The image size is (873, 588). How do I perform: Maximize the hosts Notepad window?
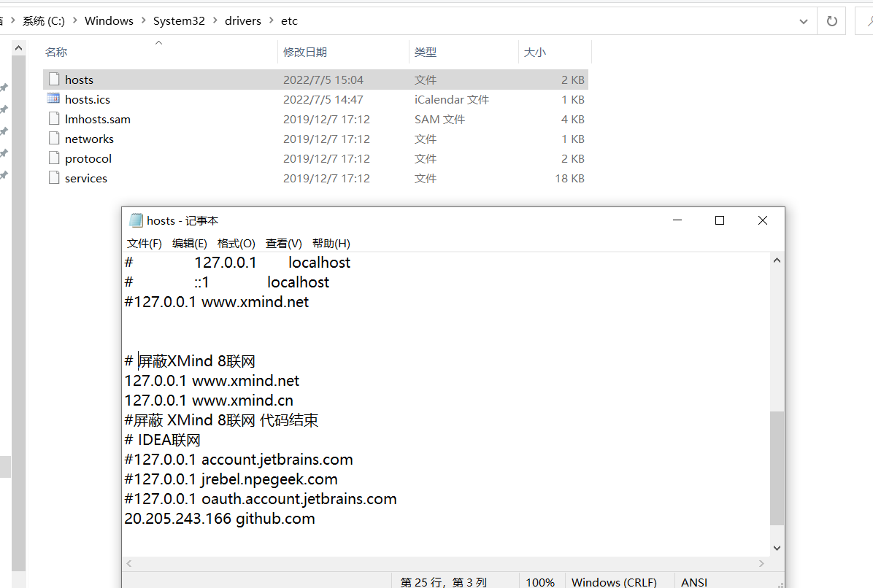719,220
